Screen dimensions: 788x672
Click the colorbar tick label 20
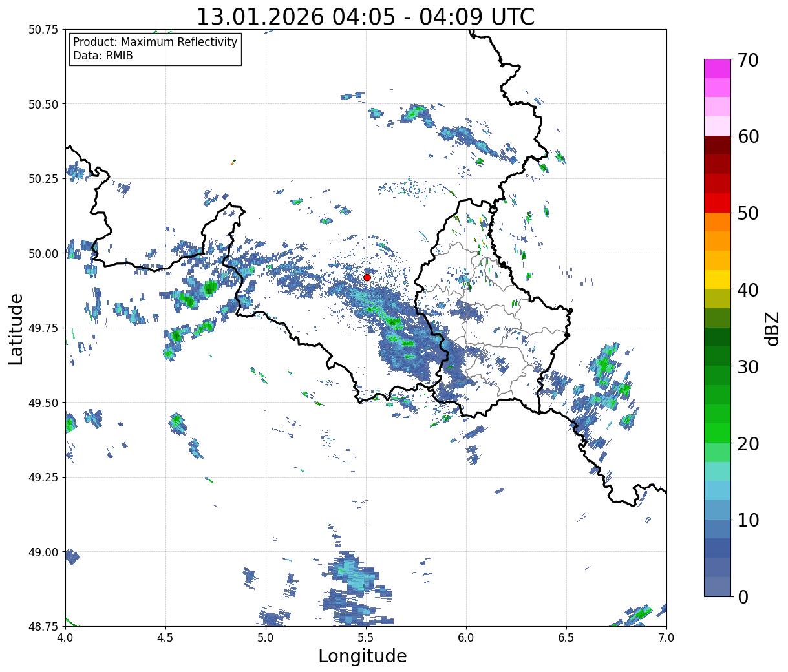[748, 443]
